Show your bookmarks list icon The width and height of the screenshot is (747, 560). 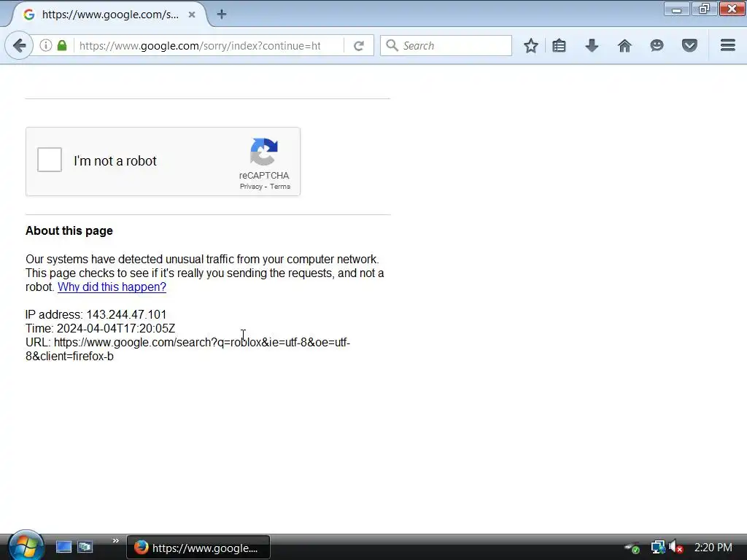pos(559,46)
